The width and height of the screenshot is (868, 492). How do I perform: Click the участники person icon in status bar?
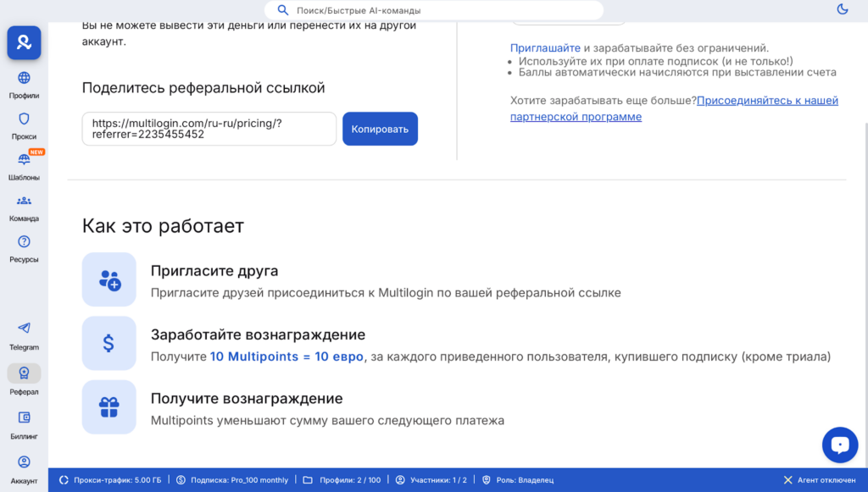400,480
